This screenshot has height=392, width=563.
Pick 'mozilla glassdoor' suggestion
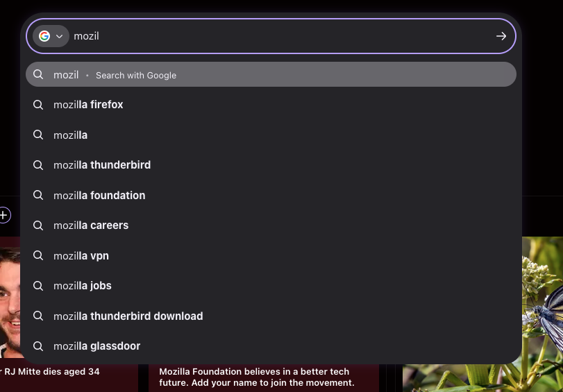[x=271, y=346]
